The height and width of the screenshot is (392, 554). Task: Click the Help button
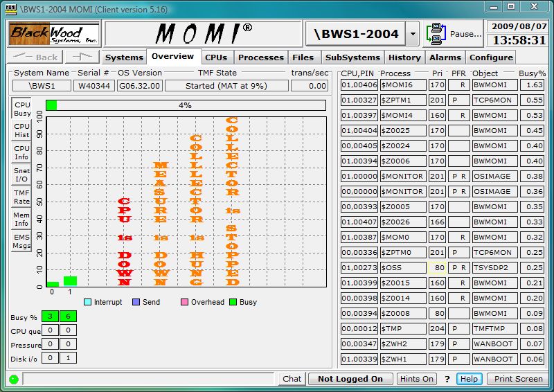469,379
